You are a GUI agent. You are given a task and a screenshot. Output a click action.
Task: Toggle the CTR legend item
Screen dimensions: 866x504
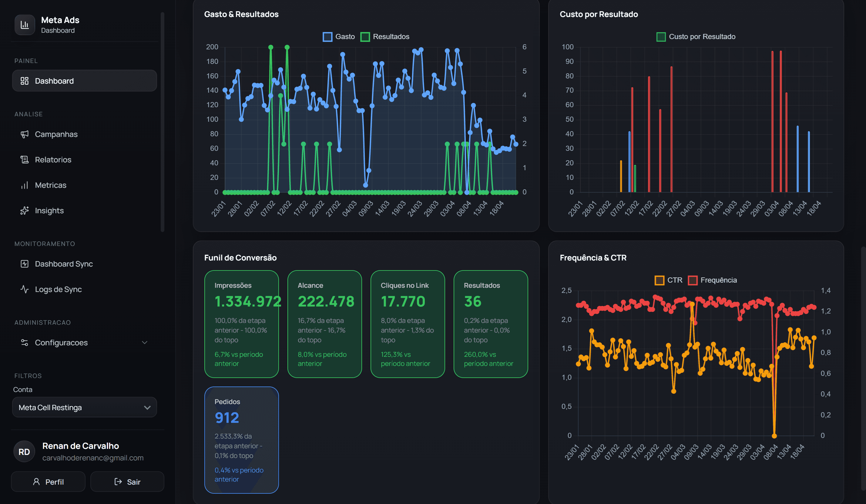(x=668, y=280)
